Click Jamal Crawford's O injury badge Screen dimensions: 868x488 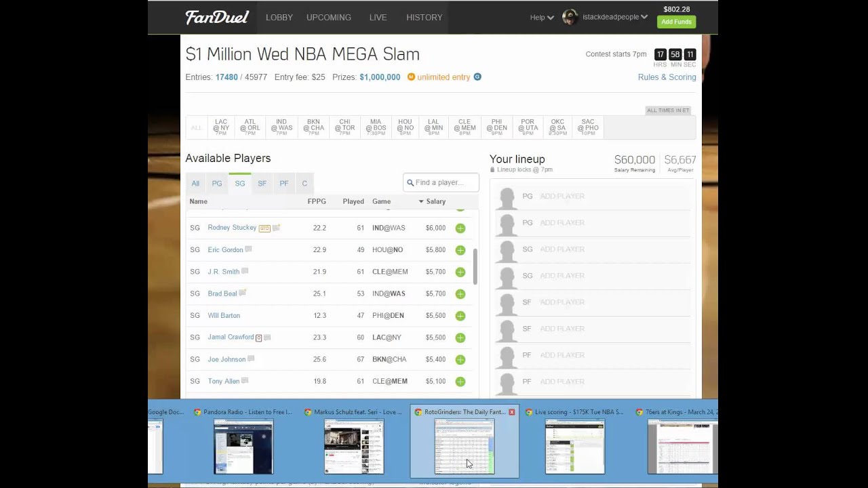click(258, 338)
